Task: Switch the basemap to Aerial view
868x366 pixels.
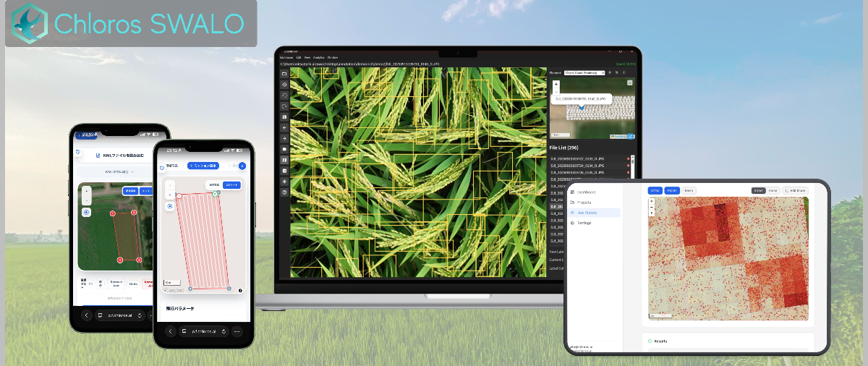Action: click(773, 190)
